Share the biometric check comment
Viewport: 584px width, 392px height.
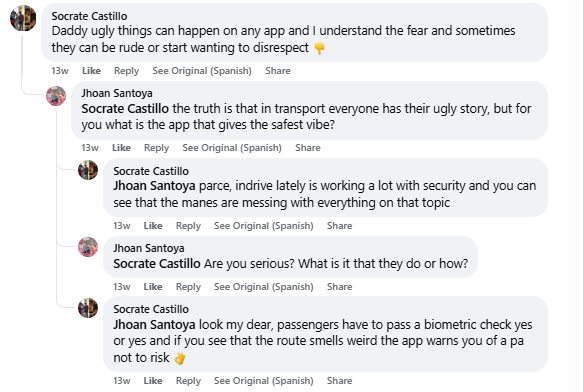pos(340,381)
